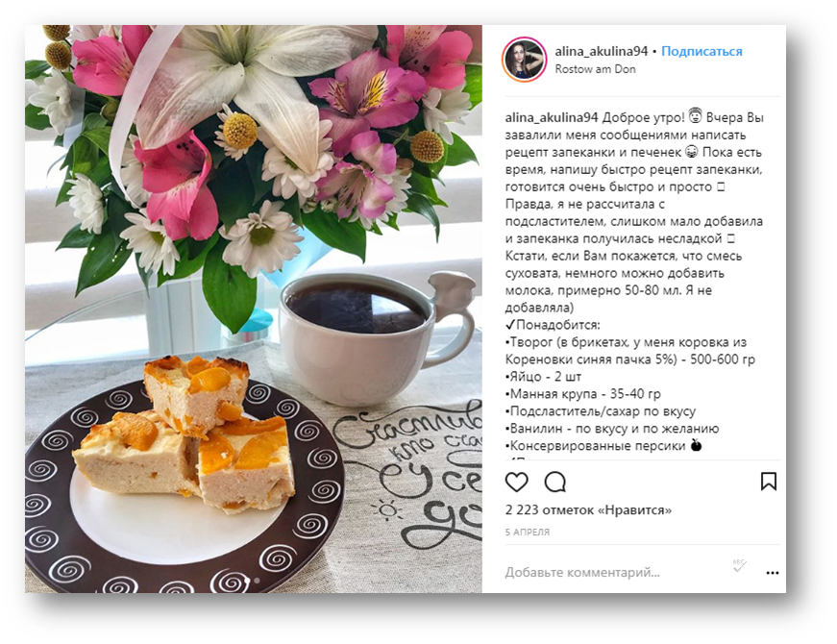Click the ABC spell-check icon
This screenshot has width=837, height=644.
(x=739, y=565)
